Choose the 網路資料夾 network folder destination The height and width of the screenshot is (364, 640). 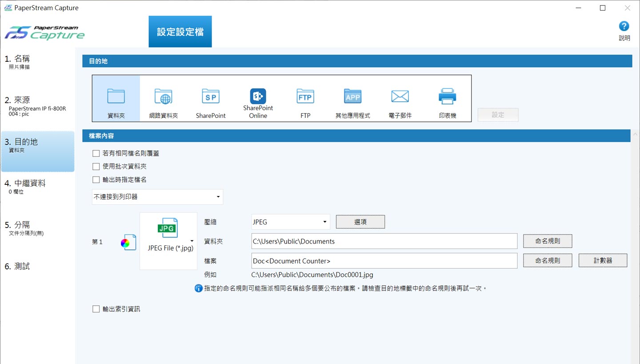coord(163,98)
